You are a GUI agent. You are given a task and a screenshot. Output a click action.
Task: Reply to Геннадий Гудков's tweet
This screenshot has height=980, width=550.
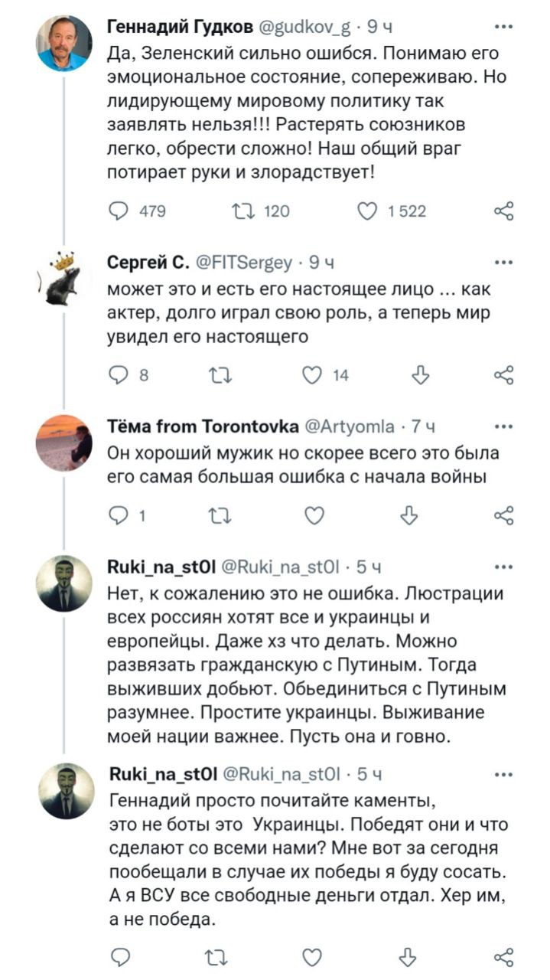click(x=121, y=211)
